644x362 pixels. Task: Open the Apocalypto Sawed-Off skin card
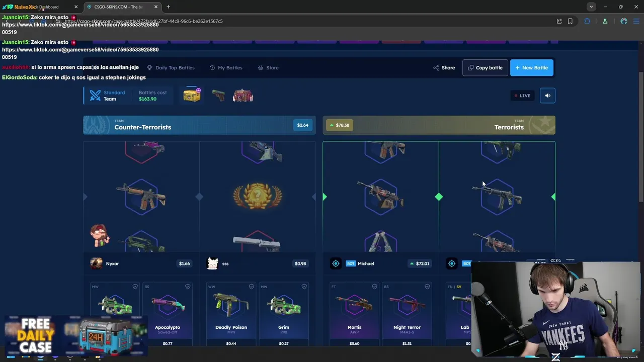coord(168,314)
